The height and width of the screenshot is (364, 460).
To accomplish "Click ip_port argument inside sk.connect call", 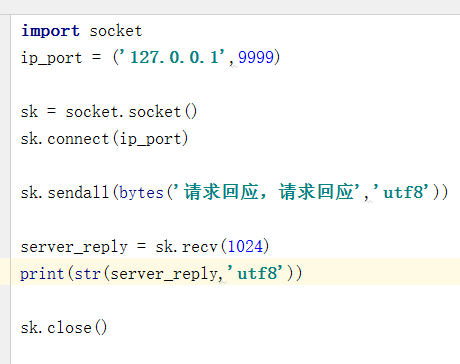I will click(150, 139).
